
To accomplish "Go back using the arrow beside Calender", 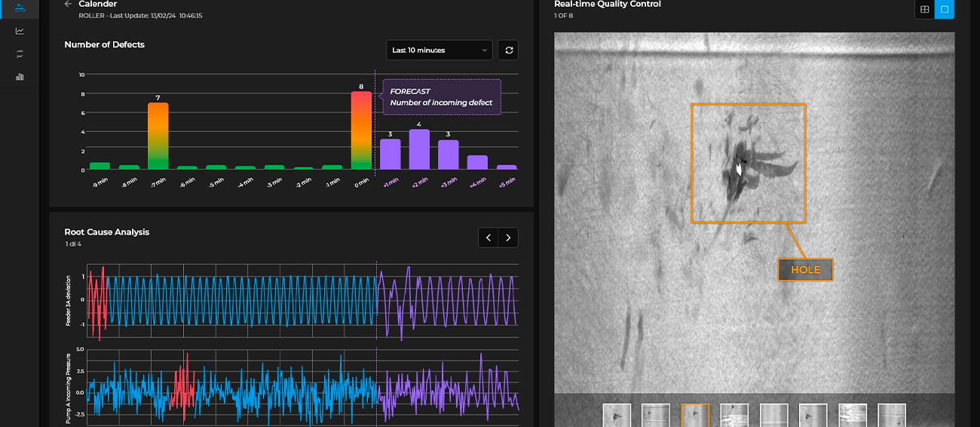I will click(x=69, y=4).
